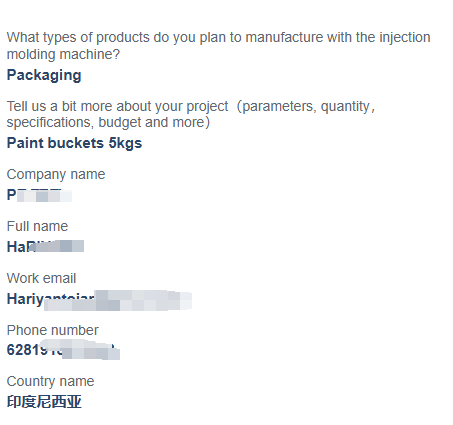The width and height of the screenshot is (453, 425).
Task: Select the Packaging answer text
Action: tap(44, 75)
